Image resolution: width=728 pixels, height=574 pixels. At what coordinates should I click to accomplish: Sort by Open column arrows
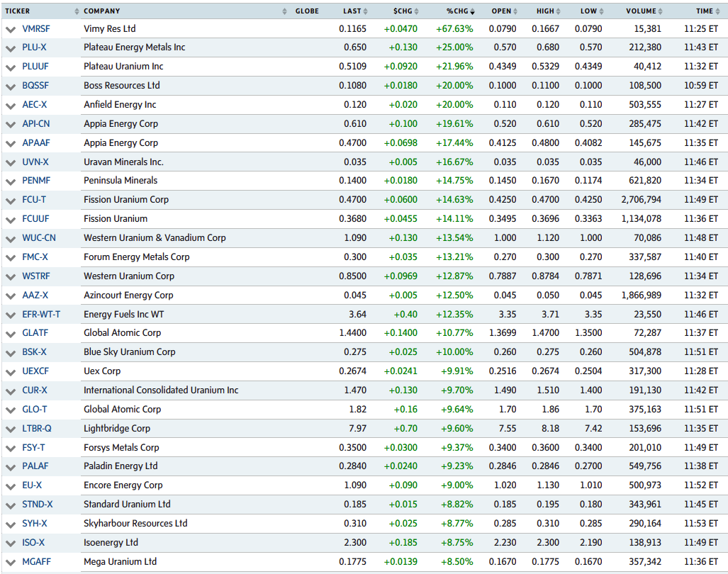click(x=515, y=11)
